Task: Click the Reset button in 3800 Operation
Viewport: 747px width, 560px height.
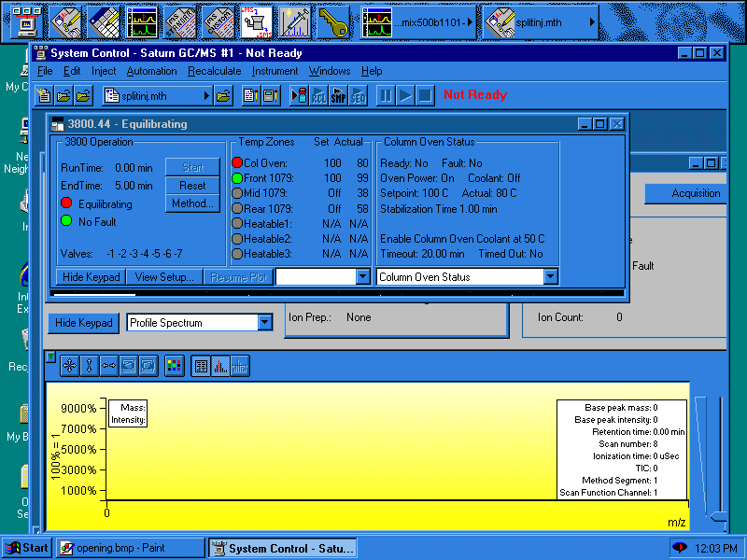Action: pos(192,185)
